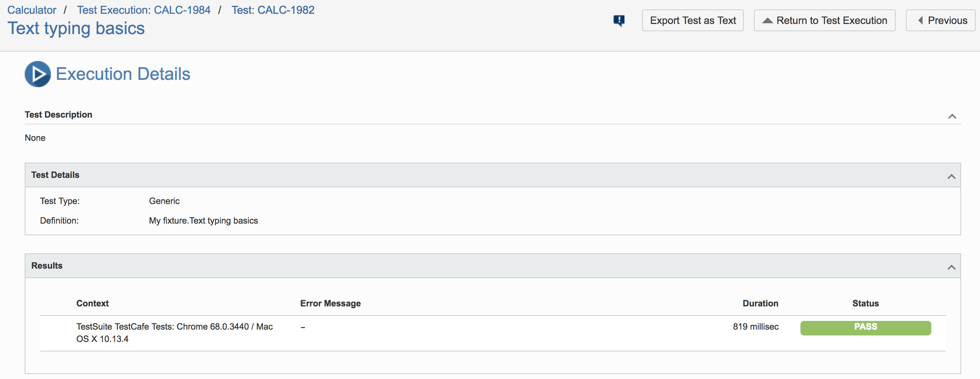980x379 pixels.
Task: Collapse the Test Details panel chevron
Action: pos(952,176)
